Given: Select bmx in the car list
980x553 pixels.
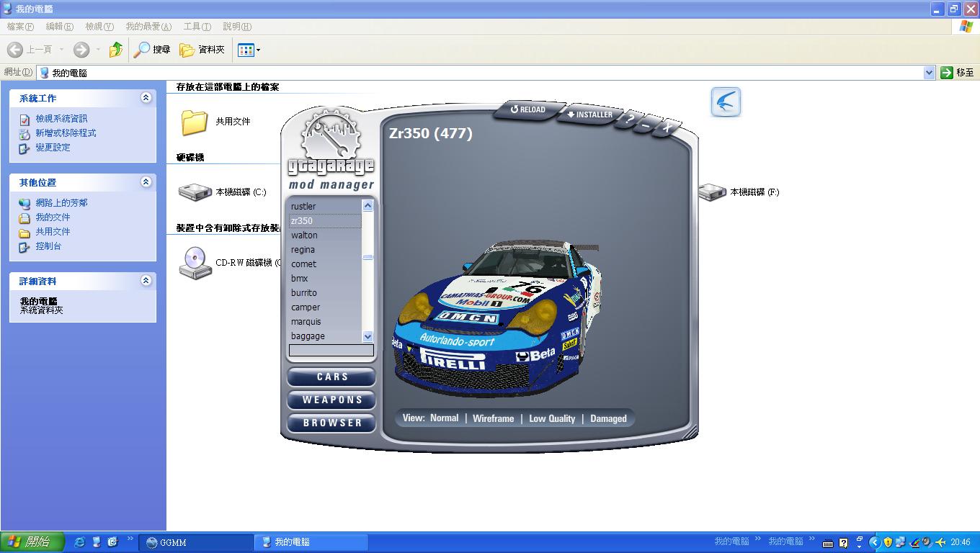Looking at the screenshot, I should tap(325, 279).
